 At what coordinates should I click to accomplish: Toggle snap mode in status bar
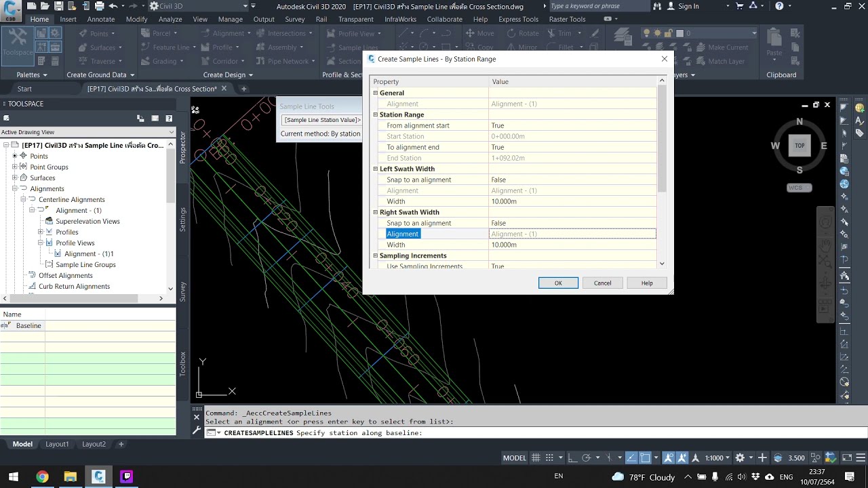point(550,457)
